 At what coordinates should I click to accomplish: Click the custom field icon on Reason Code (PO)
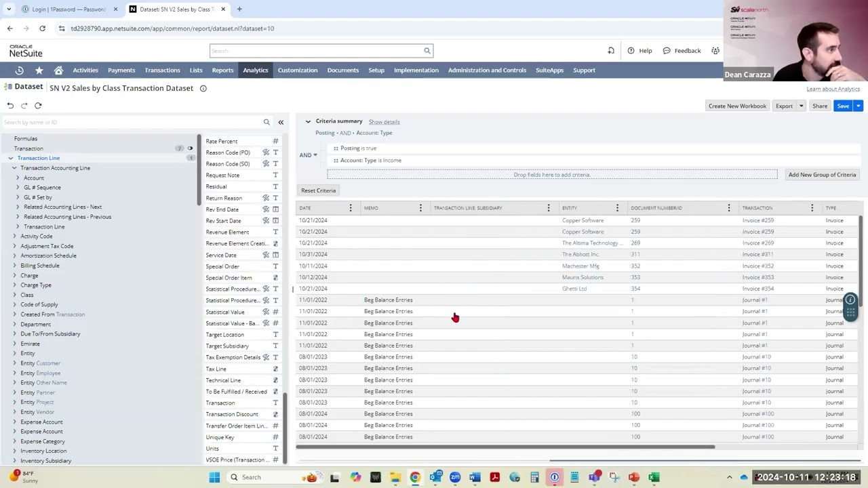(266, 152)
